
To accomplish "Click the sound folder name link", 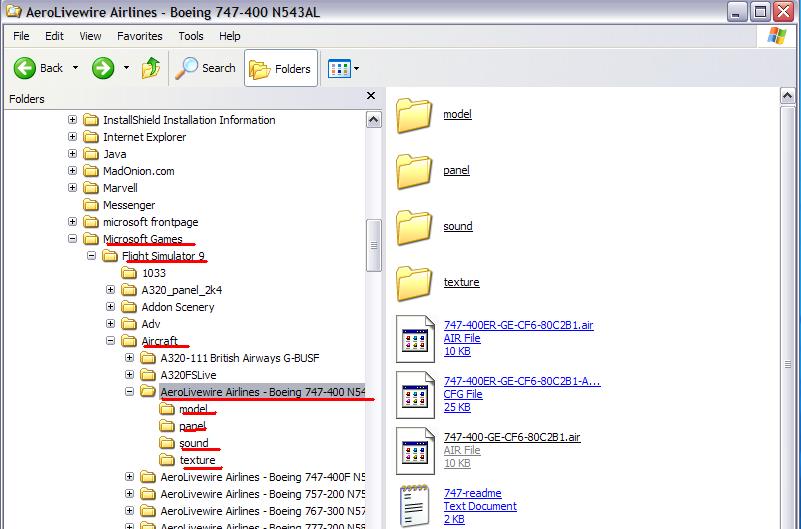I will click(x=457, y=226).
